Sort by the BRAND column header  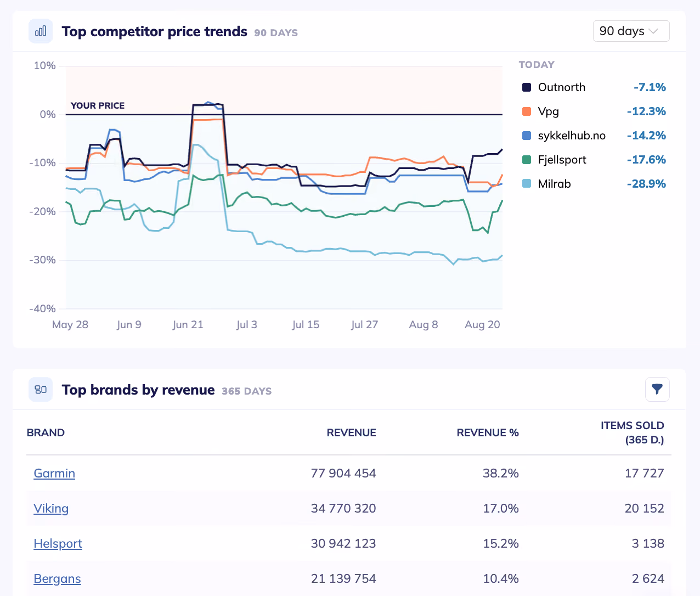[x=46, y=432]
